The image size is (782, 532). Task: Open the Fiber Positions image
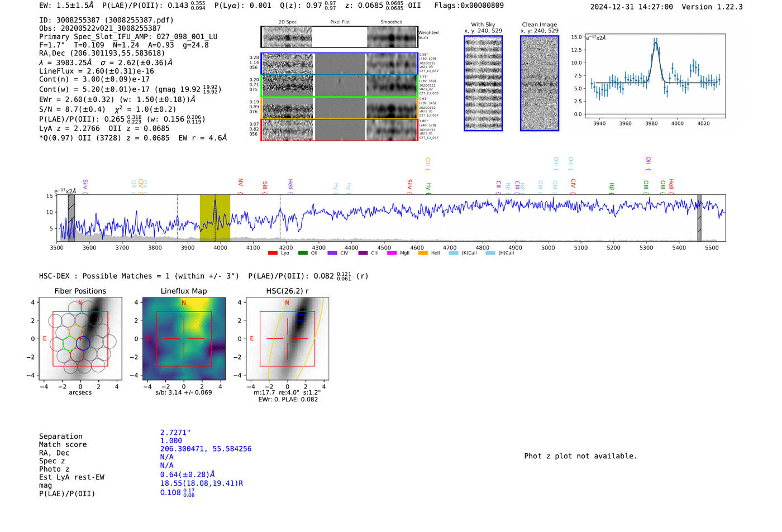pos(80,339)
